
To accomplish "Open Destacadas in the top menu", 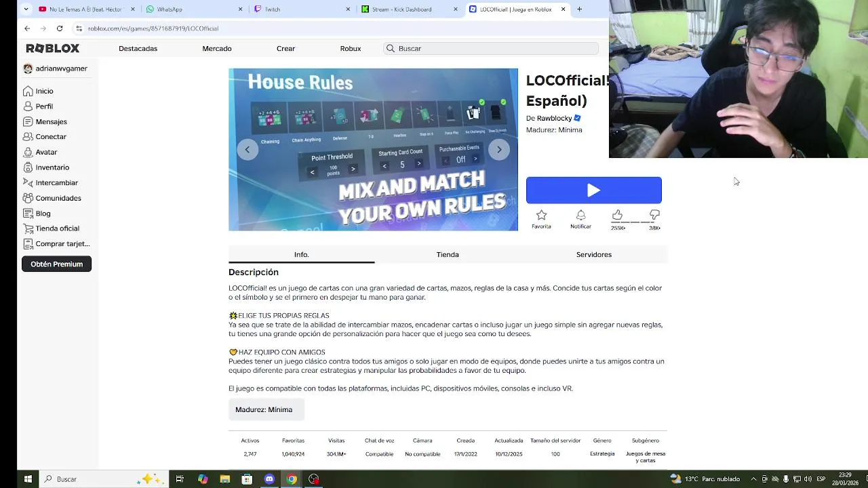I will (x=138, y=48).
